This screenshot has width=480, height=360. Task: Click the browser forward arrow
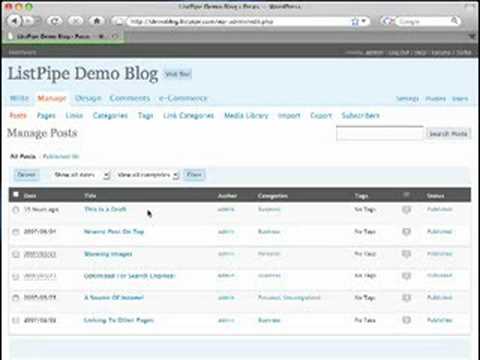[x=29, y=21]
